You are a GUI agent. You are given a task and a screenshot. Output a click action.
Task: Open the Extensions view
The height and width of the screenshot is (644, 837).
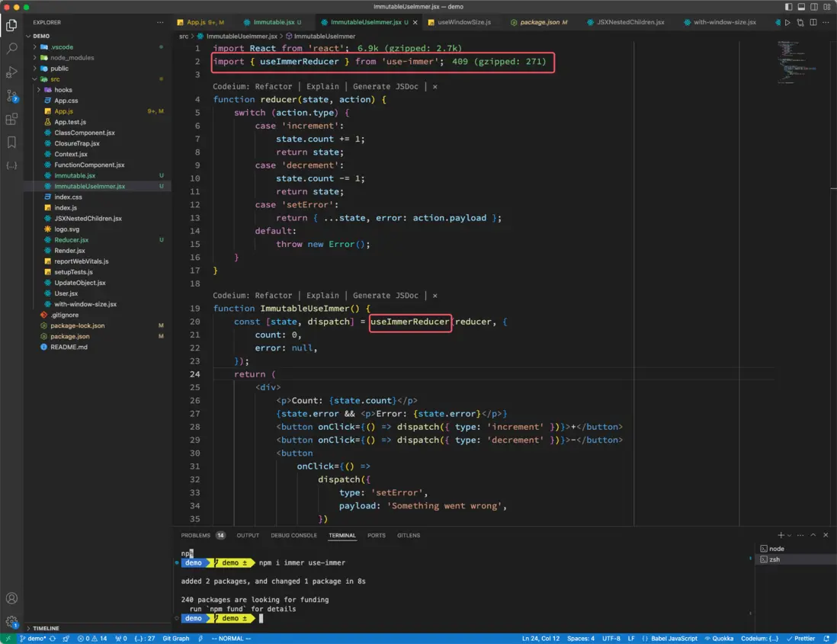click(11, 119)
